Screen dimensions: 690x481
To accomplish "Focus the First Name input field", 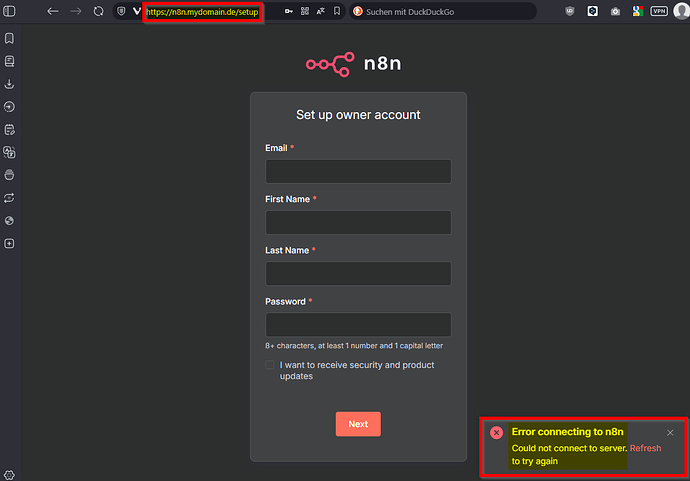I will click(x=358, y=223).
